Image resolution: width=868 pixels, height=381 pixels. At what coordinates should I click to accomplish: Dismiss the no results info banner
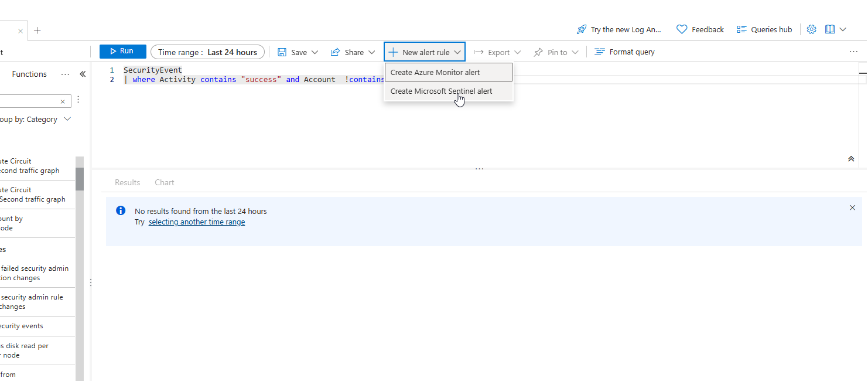(852, 207)
